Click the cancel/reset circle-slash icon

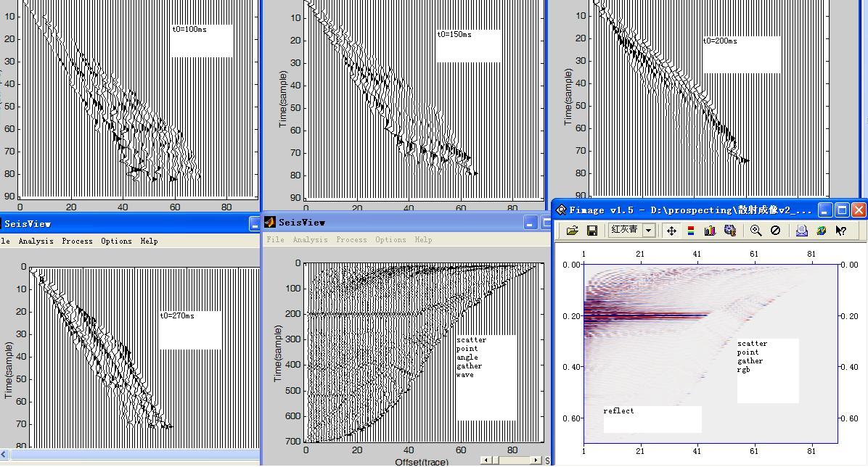click(x=775, y=231)
